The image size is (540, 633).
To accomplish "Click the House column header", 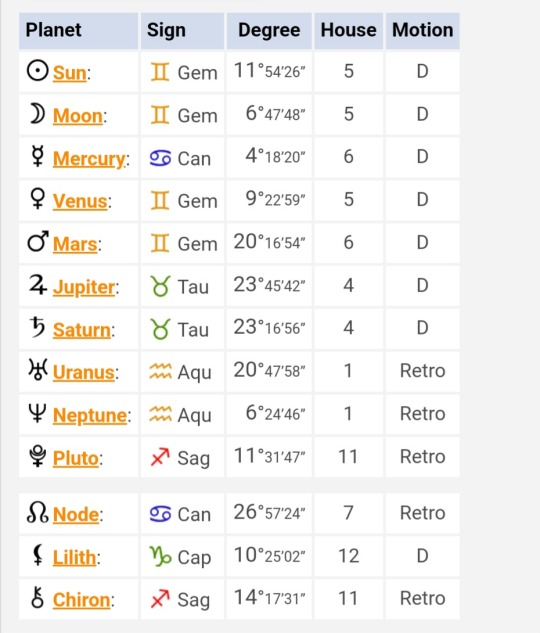I will 349,30.
